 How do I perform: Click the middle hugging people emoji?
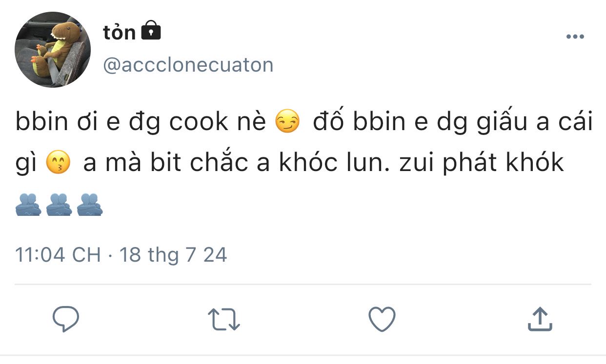(59, 205)
